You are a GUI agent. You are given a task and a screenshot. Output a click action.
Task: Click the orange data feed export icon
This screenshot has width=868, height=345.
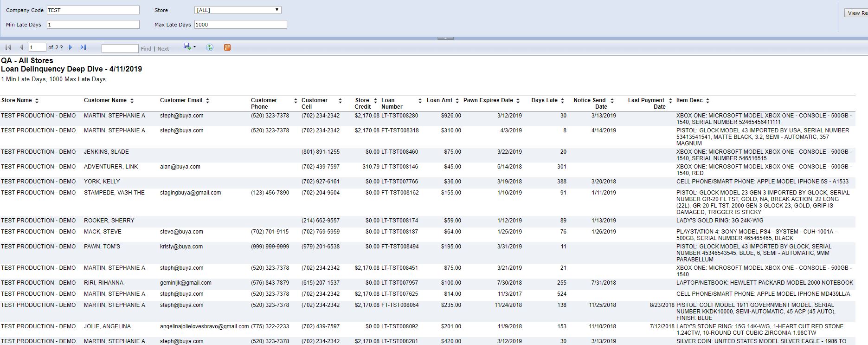(x=227, y=47)
